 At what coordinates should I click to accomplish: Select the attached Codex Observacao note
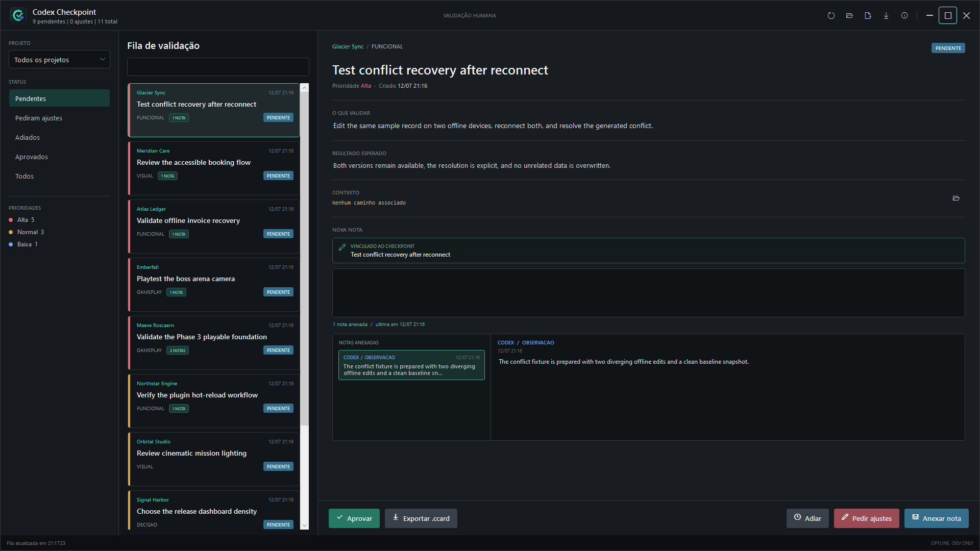[411, 365]
